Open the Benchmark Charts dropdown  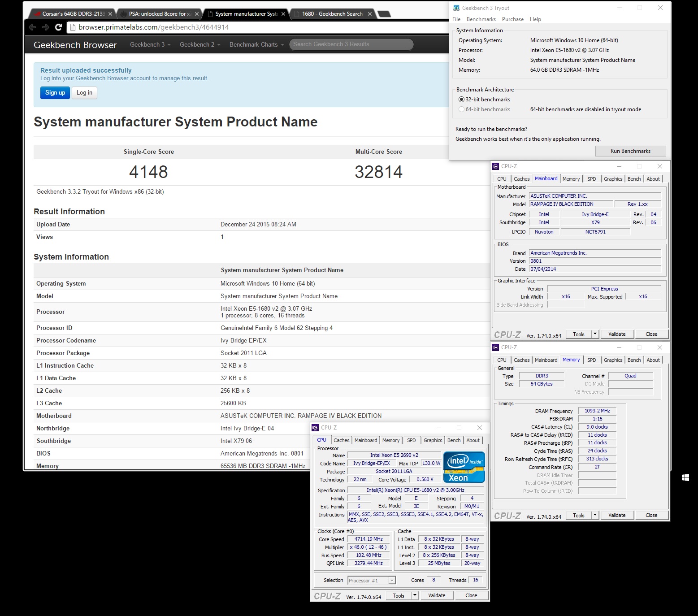click(x=256, y=44)
